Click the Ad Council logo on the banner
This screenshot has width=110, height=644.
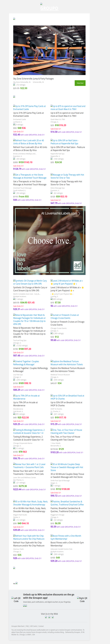[x=78, y=265]
